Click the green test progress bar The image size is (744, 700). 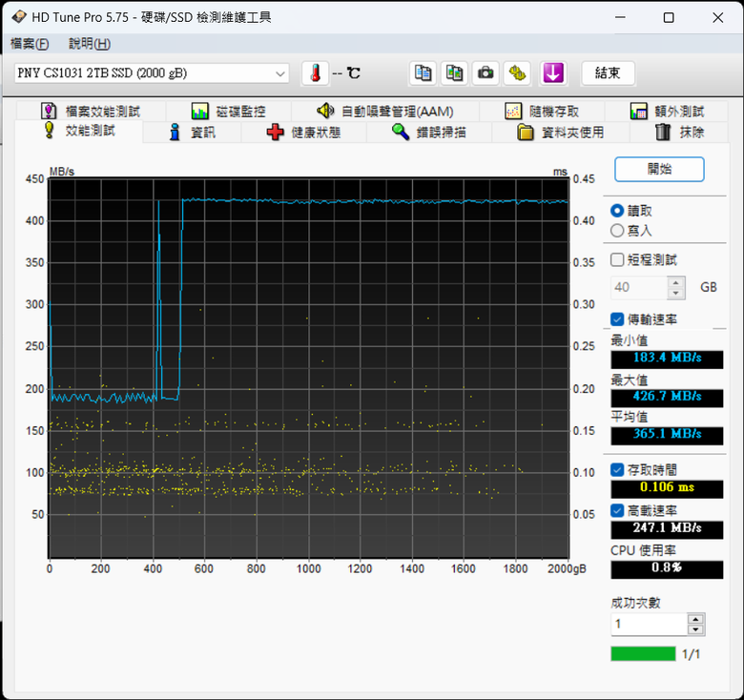[643, 653]
